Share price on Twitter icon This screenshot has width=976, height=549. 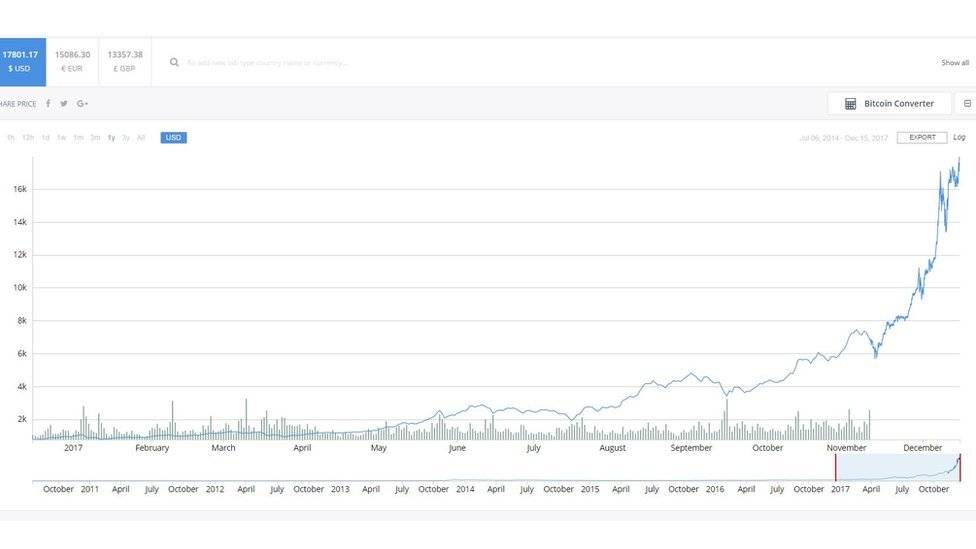(x=63, y=103)
